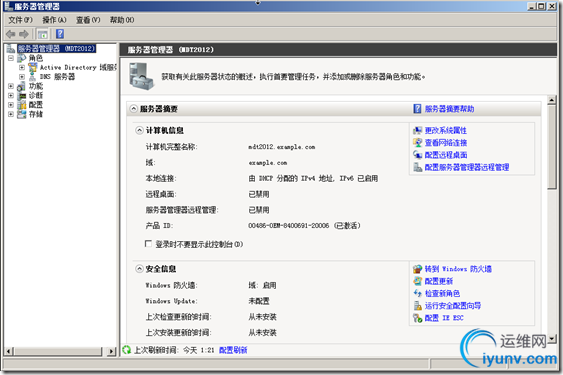Click the Windows Update 未配置 value
This screenshot has height=375, width=563.
pos(259,301)
